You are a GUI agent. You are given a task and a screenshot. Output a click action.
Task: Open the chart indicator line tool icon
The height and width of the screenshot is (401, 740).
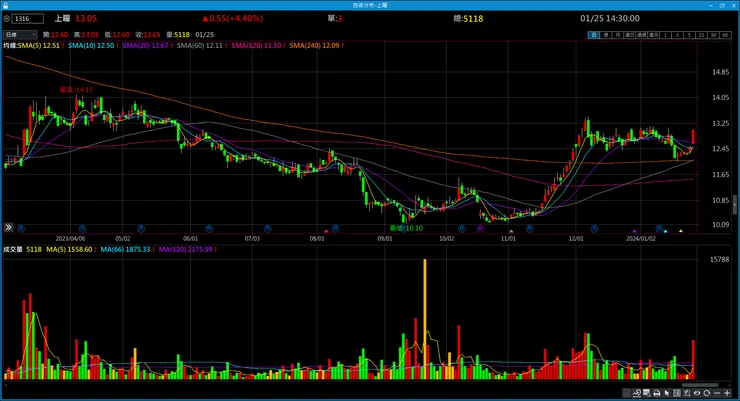tap(637, 393)
